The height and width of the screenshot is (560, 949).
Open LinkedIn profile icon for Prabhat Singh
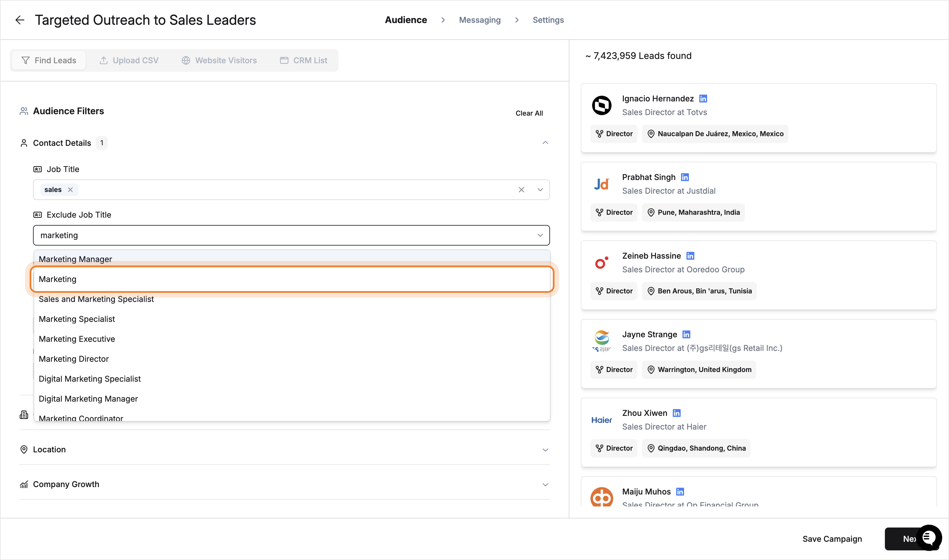(x=685, y=177)
